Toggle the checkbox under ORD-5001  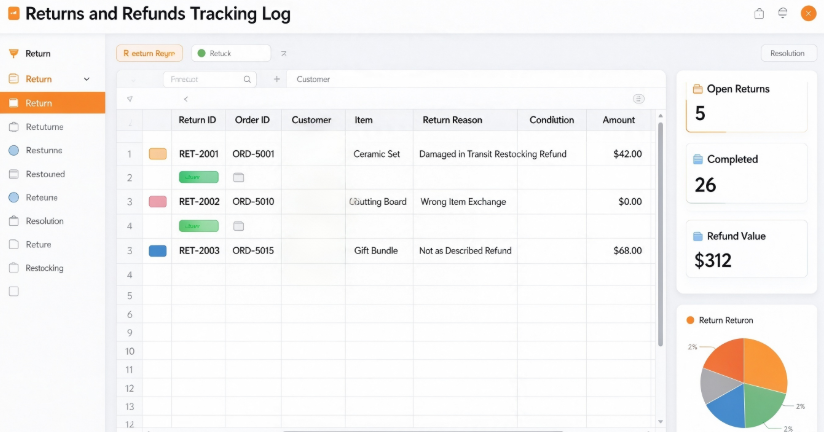tap(239, 178)
